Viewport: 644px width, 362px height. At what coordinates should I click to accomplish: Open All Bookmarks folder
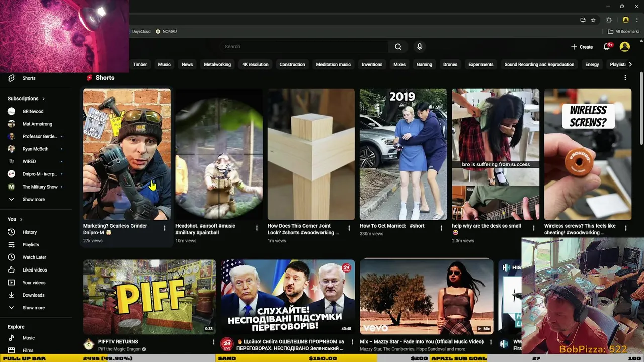click(623, 31)
